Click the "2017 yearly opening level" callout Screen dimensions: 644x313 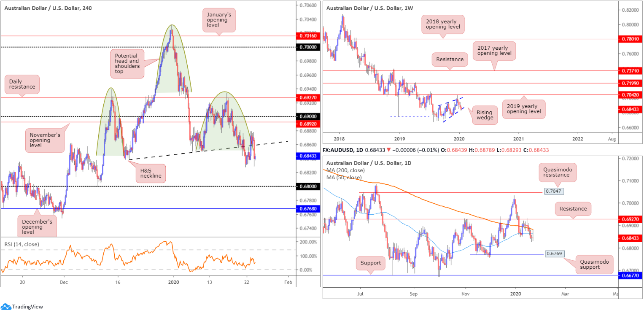point(494,51)
